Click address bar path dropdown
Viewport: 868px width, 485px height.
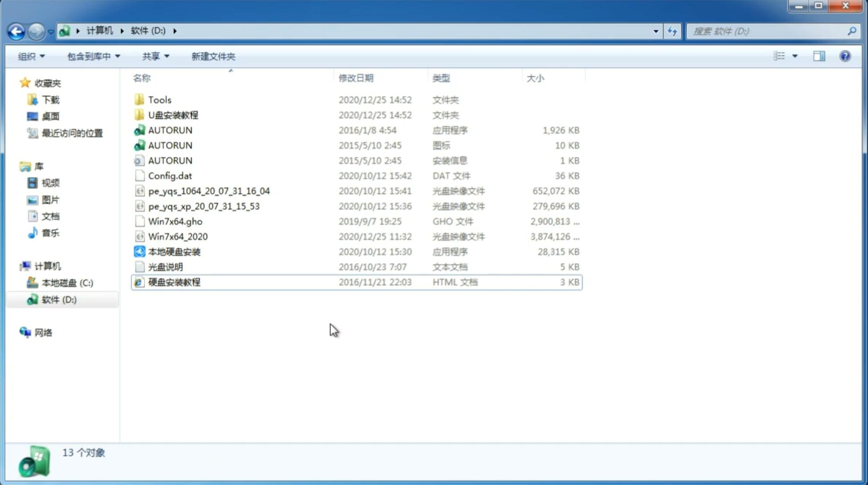click(x=655, y=30)
